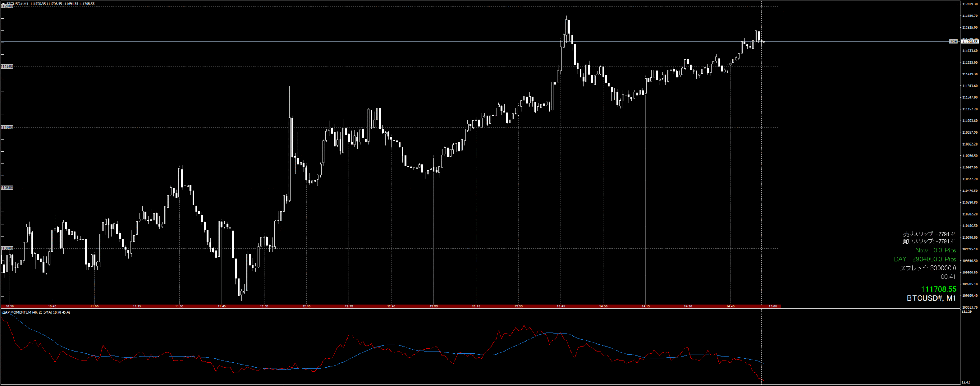Image resolution: width=980 pixels, height=386 pixels.
Task: Select the 110500 level label on left
Action: 7,188
